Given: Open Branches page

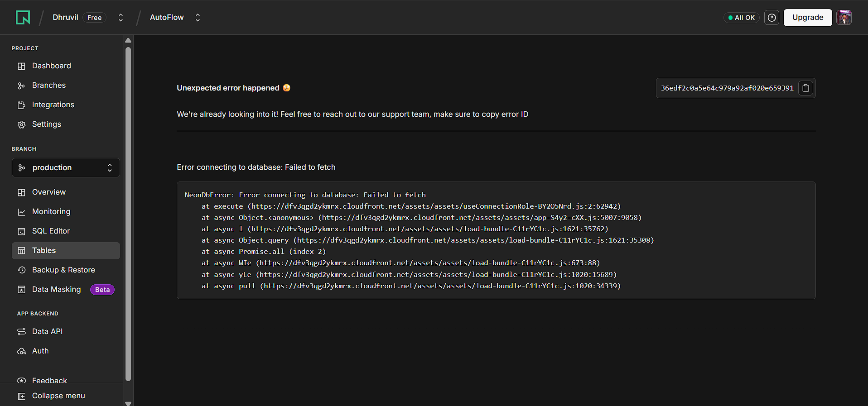Looking at the screenshot, I should coord(66,86).
